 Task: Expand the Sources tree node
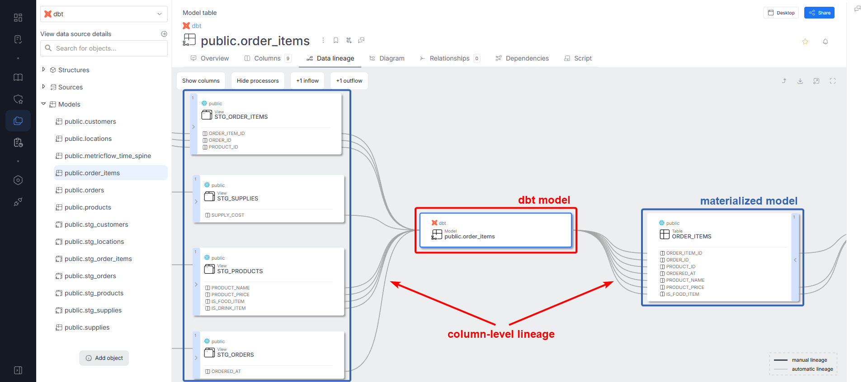tap(43, 87)
